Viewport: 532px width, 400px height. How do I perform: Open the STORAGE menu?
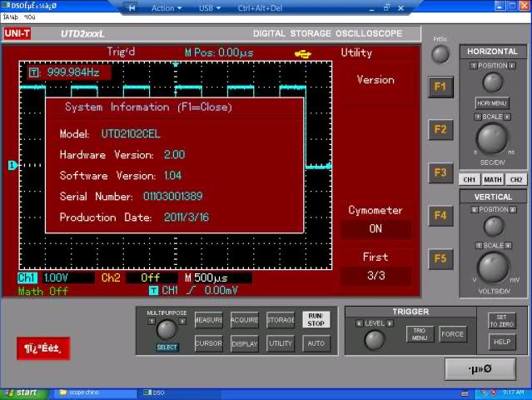(x=281, y=320)
